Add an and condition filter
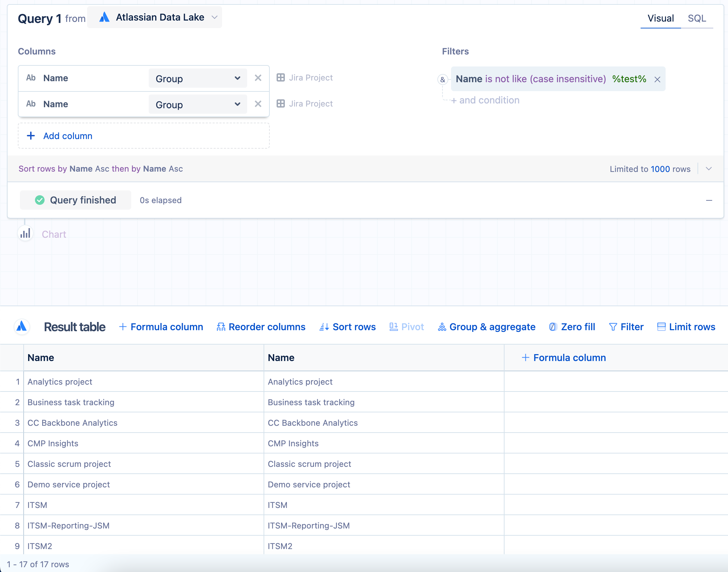Screen dimensions: 728x572 485,100
